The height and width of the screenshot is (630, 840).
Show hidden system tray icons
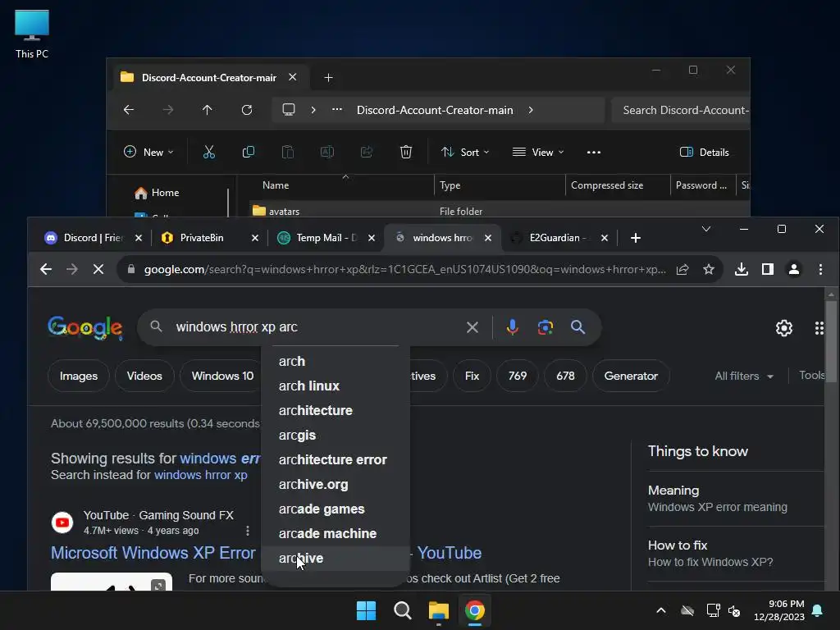pos(661,610)
